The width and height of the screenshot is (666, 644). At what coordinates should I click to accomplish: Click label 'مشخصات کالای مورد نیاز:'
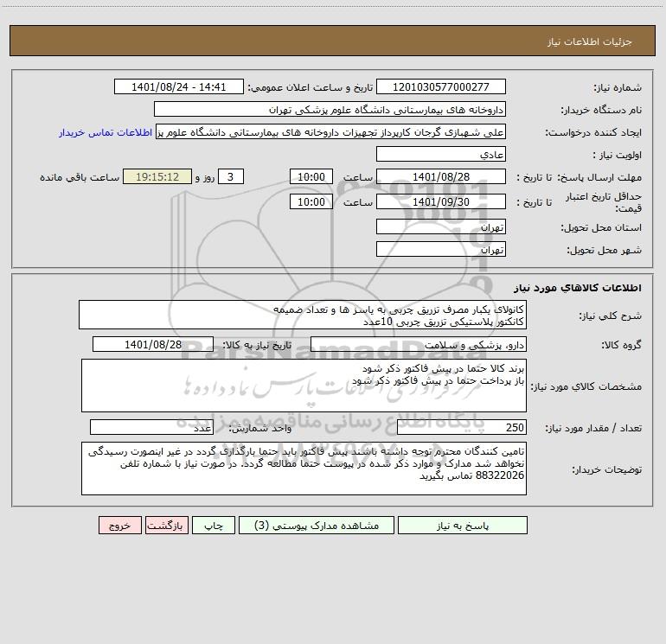tap(587, 386)
